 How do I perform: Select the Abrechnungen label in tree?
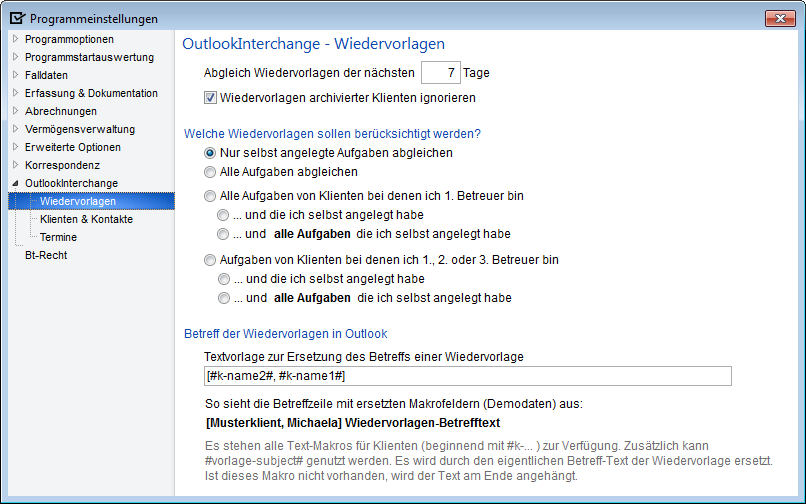[x=61, y=111]
